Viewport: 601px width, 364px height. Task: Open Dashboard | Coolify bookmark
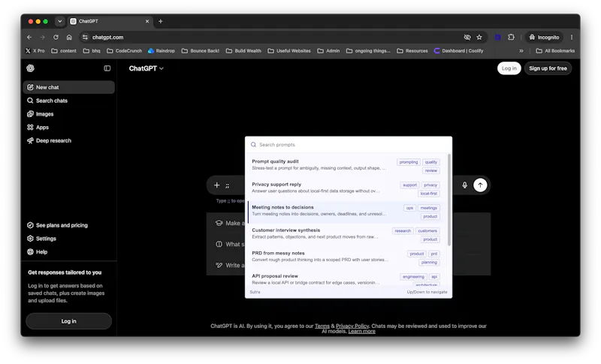point(458,50)
